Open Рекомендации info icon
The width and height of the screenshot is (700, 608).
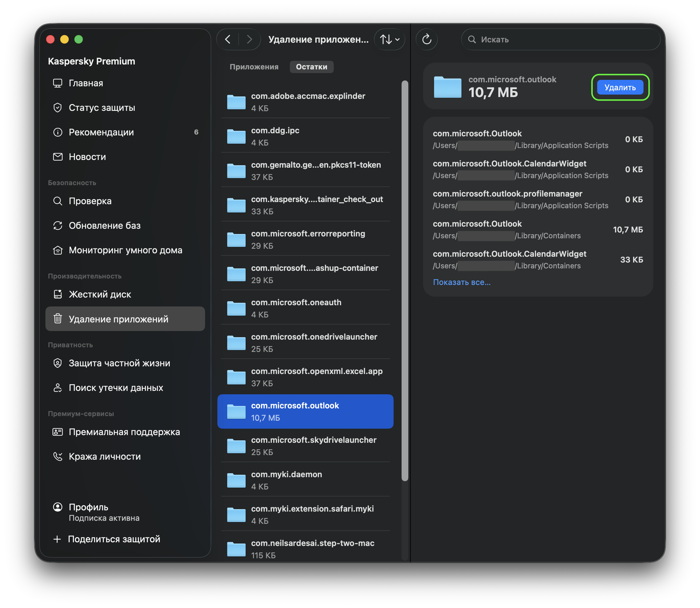point(58,132)
